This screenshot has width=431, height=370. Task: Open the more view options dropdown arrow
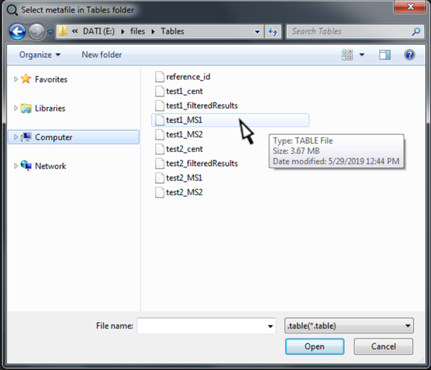[x=362, y=55]
